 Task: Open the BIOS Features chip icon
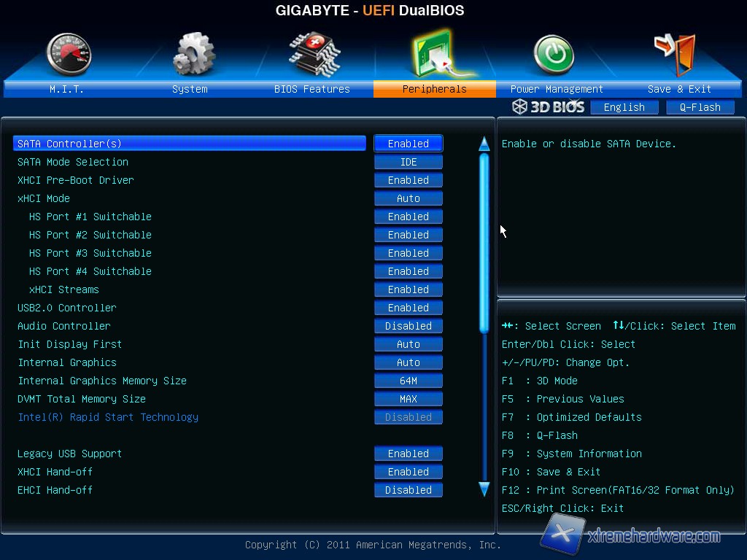pyautogui.click(x=314, y=55)
